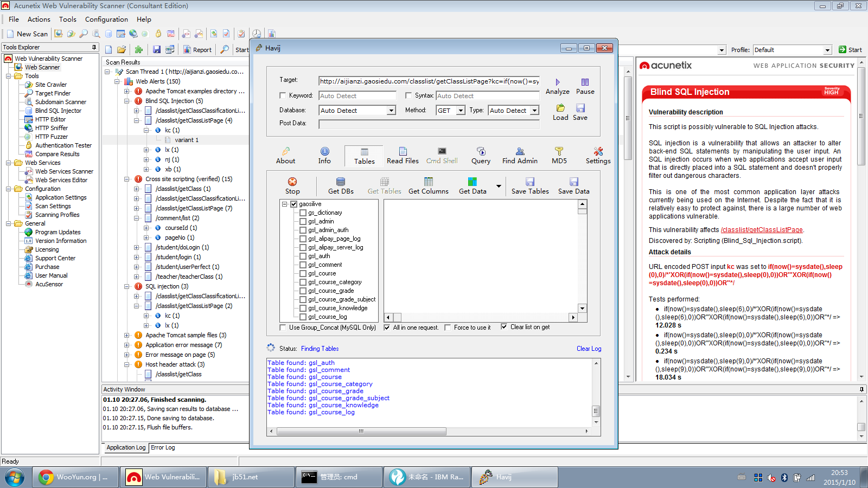Open the cmd window from taskbar
The height and width of the screenshot is (488, 868).
(340, 477)
